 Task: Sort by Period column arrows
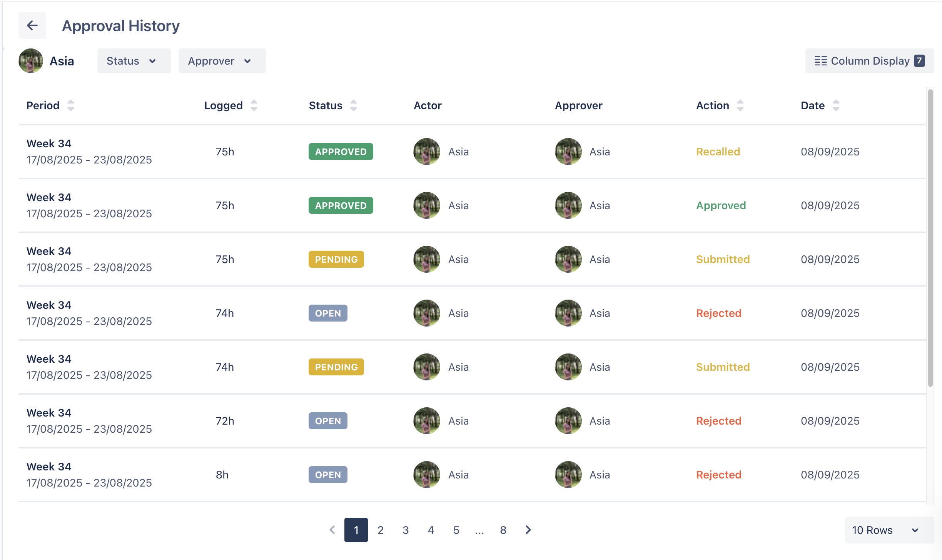[70, 105]
